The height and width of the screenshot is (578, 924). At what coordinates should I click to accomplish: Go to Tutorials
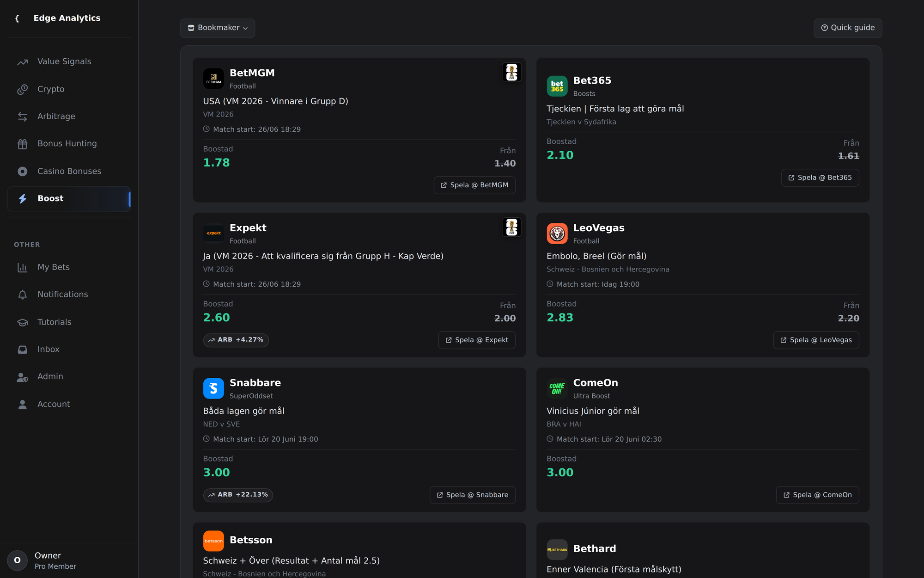[69, 322]
